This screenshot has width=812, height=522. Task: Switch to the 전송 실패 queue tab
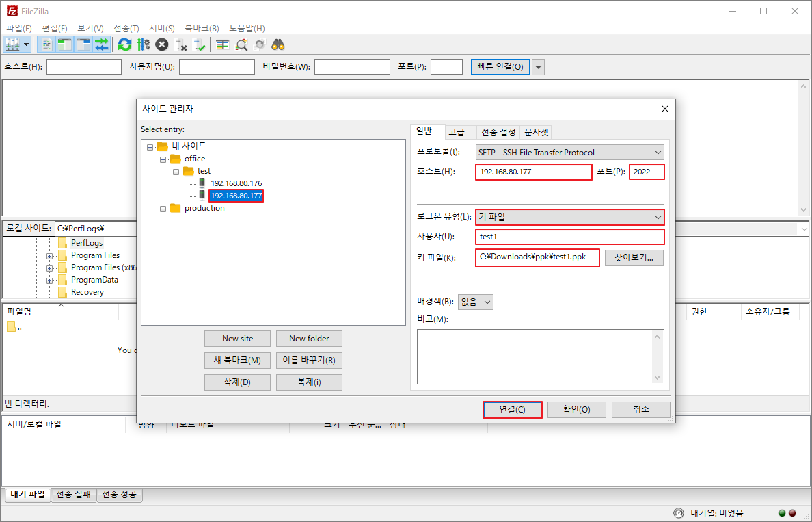point(74,495)
